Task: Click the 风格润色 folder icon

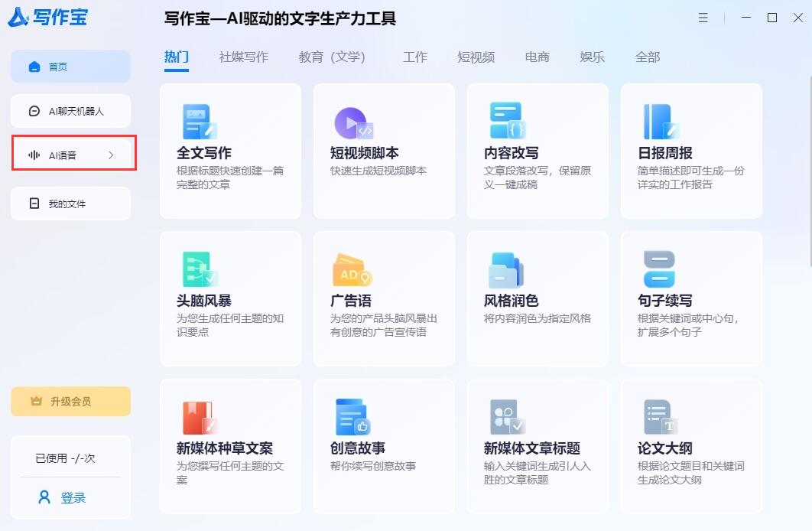Action: [506, 270]
